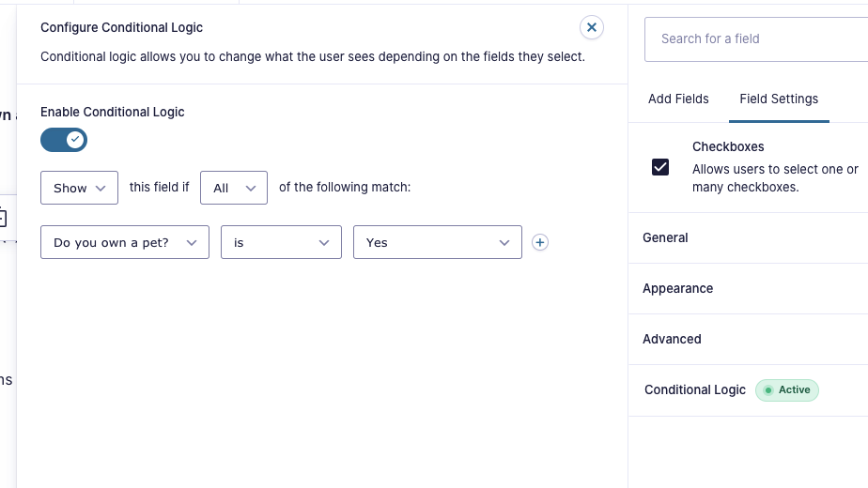
Task: Click the green Active status badge
Action: (x=787, y=390)
